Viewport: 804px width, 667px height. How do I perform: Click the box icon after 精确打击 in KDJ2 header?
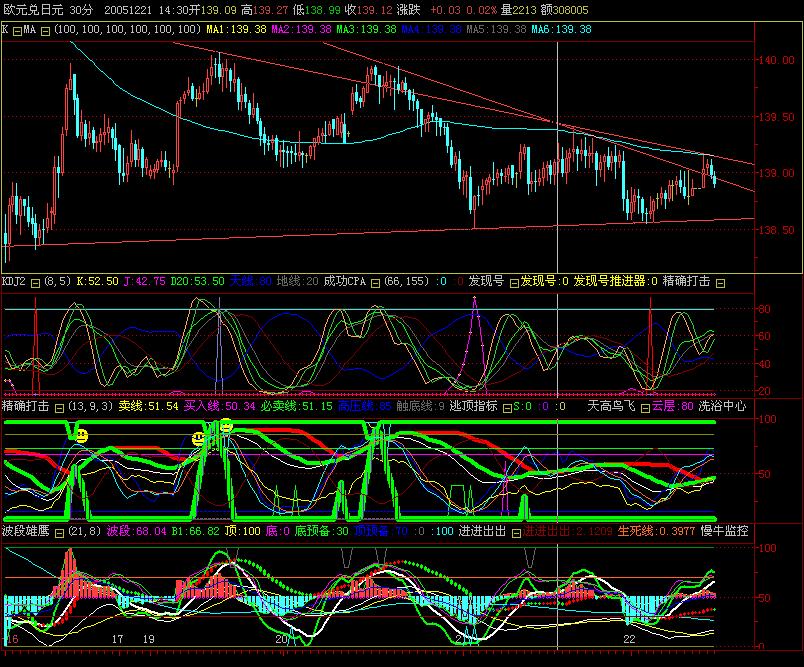coord(720,283)
